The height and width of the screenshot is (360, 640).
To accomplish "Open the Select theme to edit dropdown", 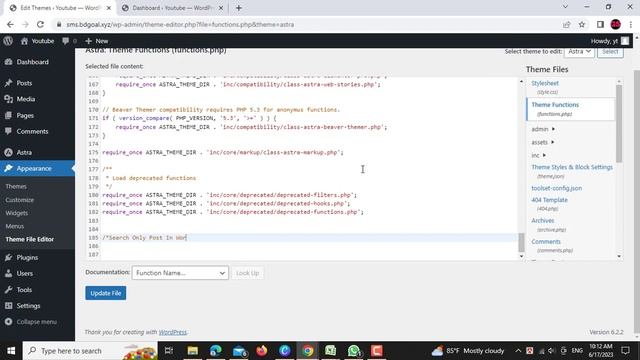I will click(x=579, y=51).
